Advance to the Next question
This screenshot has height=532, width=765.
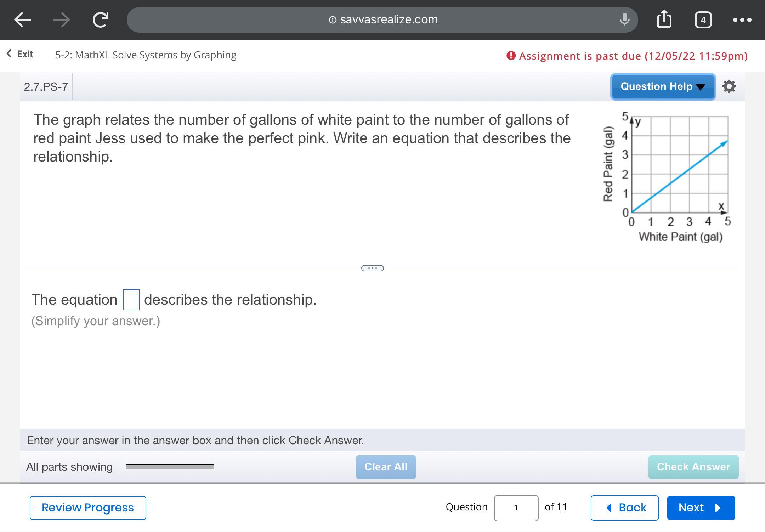pyautogui.click(x=701, y=508)
